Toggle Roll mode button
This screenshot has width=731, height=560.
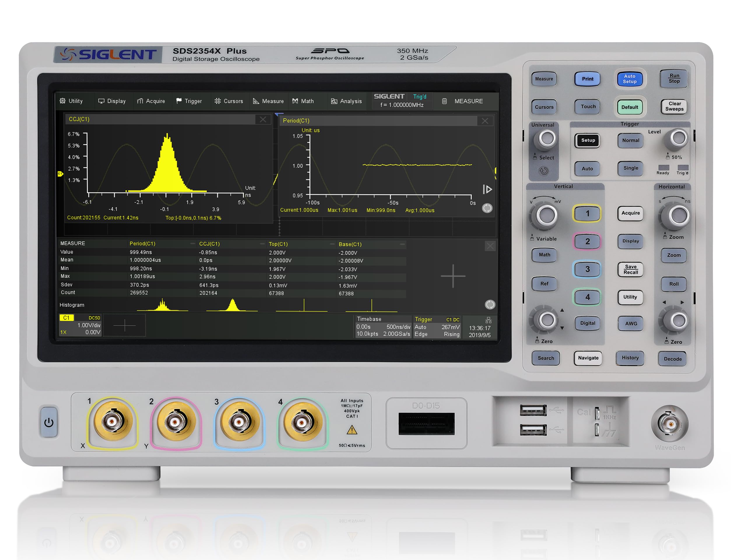674,284
